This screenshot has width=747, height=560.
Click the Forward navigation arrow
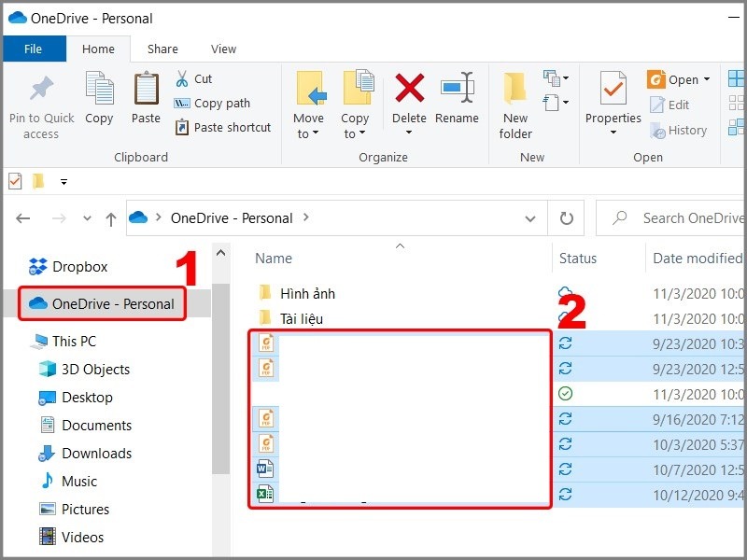click(59, 218)
